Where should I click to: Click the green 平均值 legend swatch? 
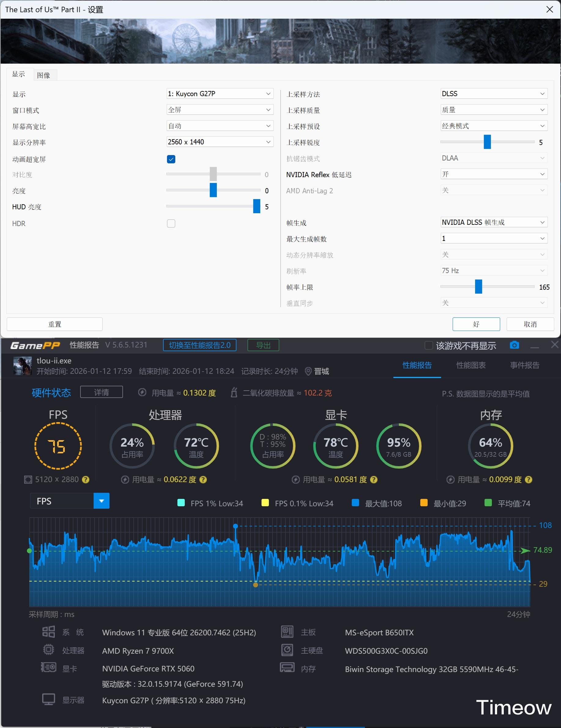[x=488, y=503]
